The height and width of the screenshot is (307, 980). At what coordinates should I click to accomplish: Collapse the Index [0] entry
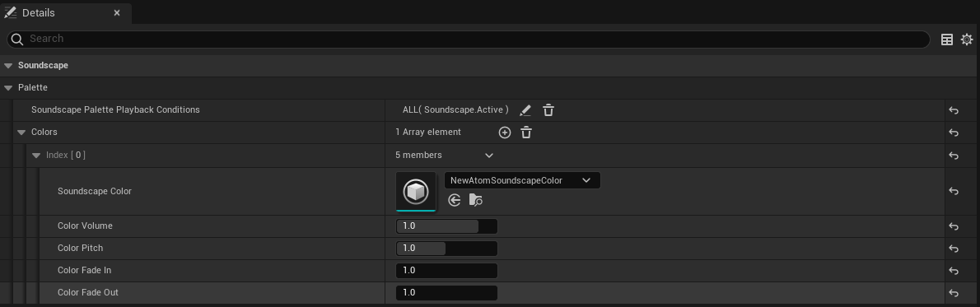click(x=35, y=155)
